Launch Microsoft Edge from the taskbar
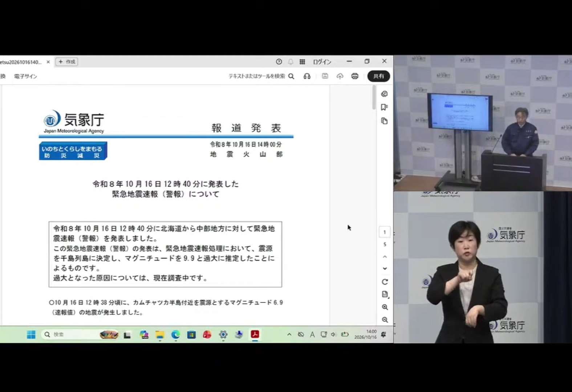 coord(175,335)
